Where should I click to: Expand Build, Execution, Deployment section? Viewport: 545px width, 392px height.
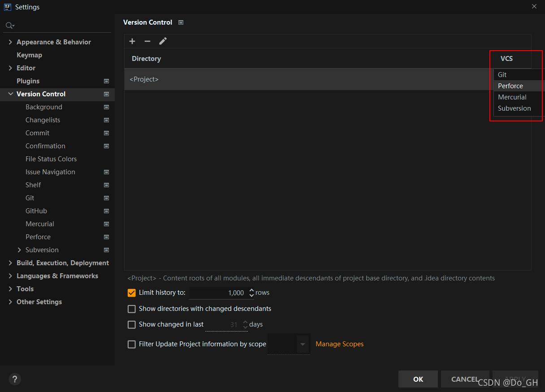[x=10, y=263]
